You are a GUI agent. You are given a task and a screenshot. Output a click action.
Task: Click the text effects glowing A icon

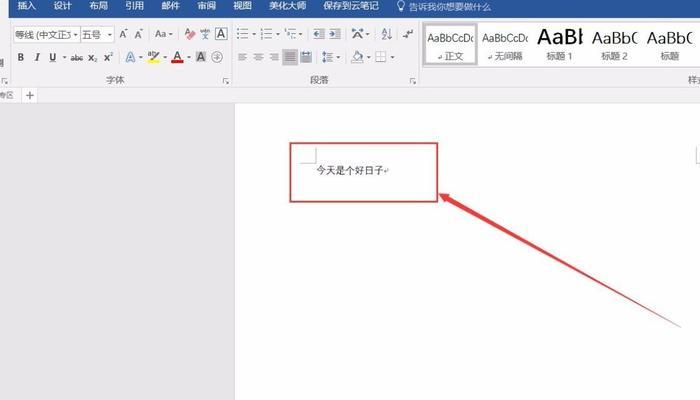130,57
